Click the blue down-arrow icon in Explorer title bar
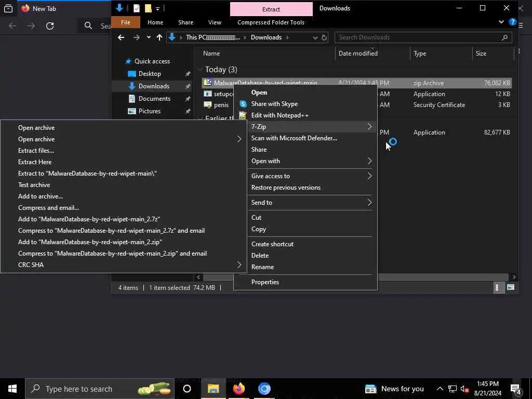The width and height of the screenshot is (532, 399). [x=119, y=8]
